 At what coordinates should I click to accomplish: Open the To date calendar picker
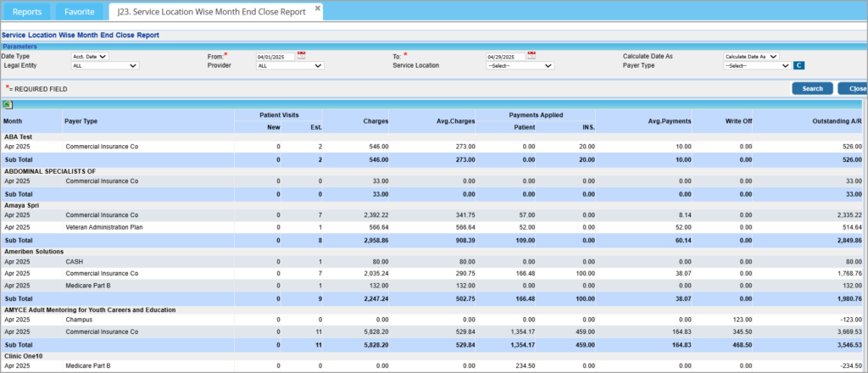click(531, 56)
